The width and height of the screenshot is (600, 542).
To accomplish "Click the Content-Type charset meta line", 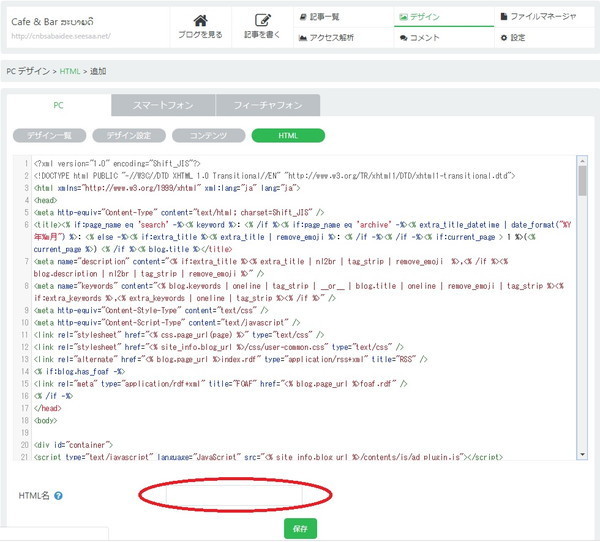I will pyautogui.click(x=179, y=212).
